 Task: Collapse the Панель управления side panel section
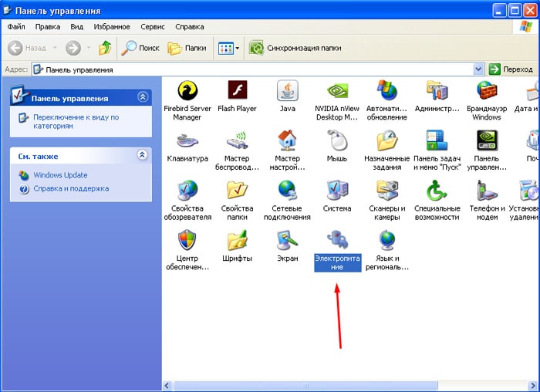click(x=142, y=96)
